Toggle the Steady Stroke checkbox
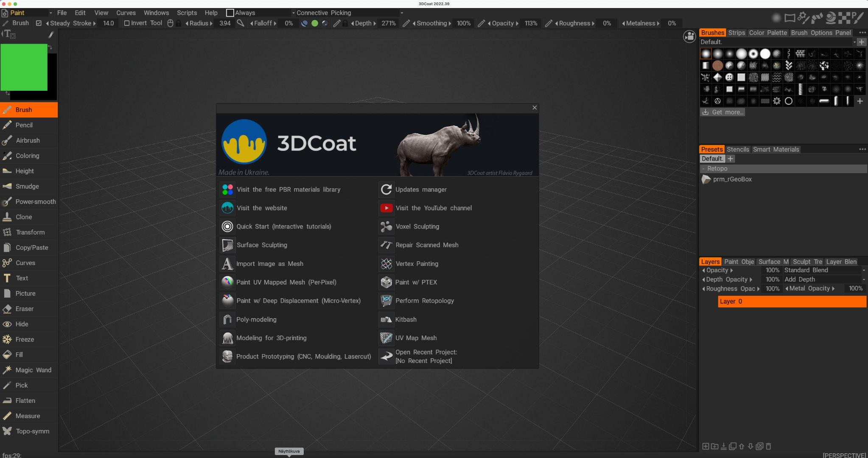This screenshot has width=868, height=458. [39, 23]
